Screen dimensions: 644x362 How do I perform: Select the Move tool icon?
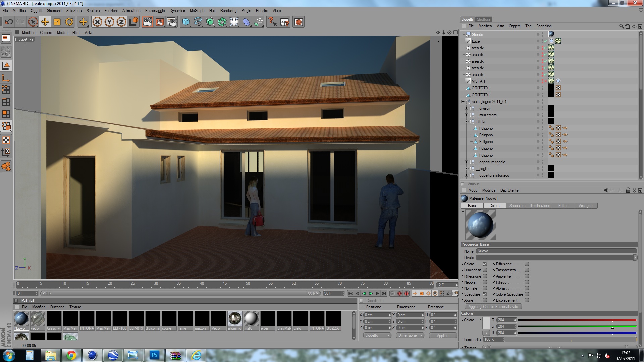pyautogui.click(x=45, y=22)
